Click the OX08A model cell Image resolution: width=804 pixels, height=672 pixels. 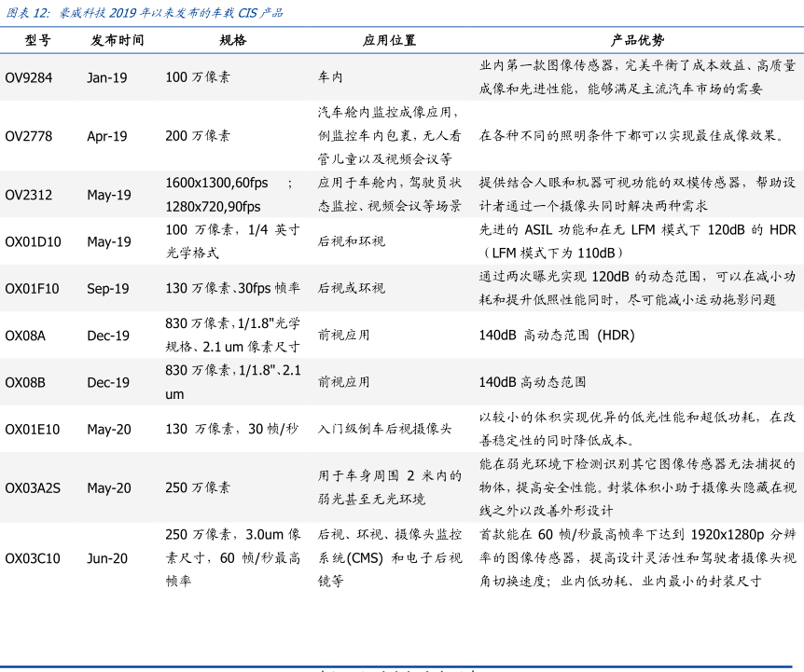(x=25, y=336)
